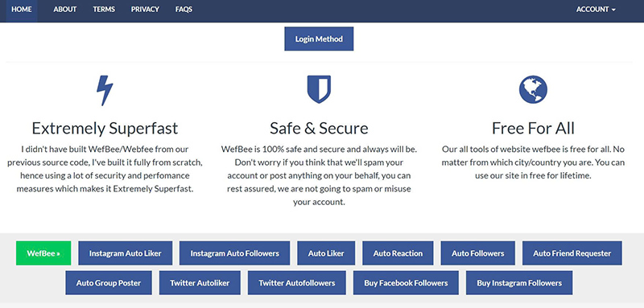Click the Buy Instagram Followers button
Image resolution: width=644 pixels, height=308 pixels.
(x=519, y=282)
